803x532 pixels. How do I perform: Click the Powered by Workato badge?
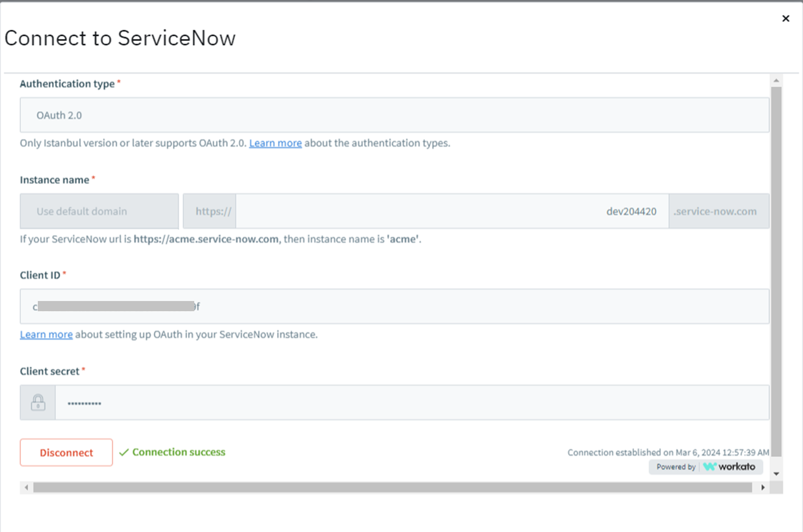coord(706,467)
